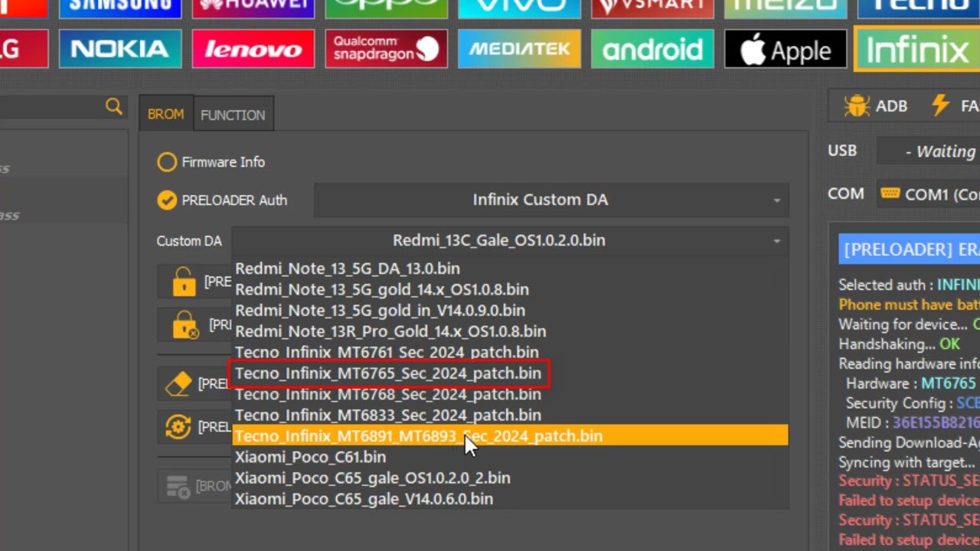Select the PRELOADER Auth radio button
Screen dimensions: 980x551
[167, 201]
